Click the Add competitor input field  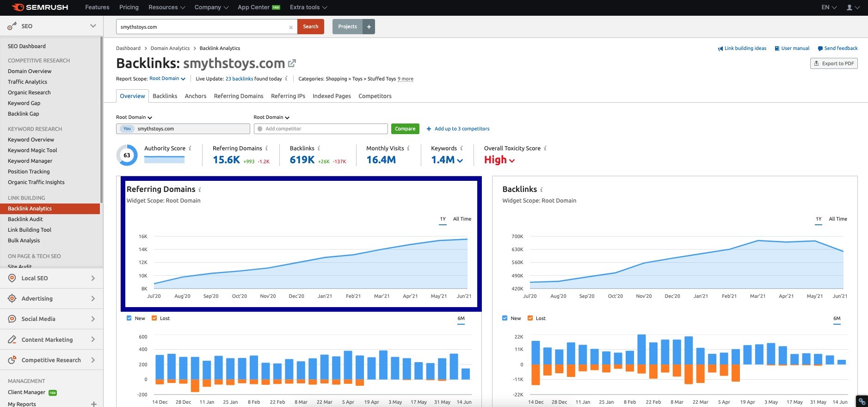click(321, 129)
